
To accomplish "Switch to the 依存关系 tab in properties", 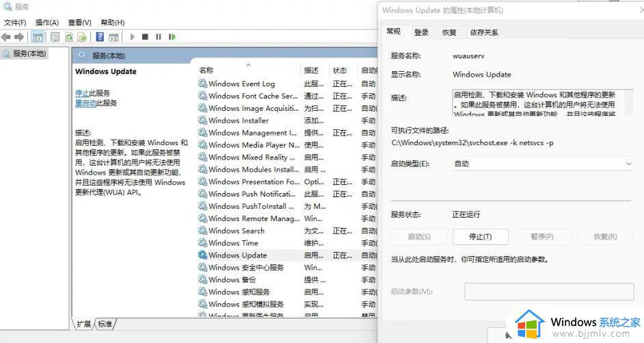I will [x=484, y=32].
